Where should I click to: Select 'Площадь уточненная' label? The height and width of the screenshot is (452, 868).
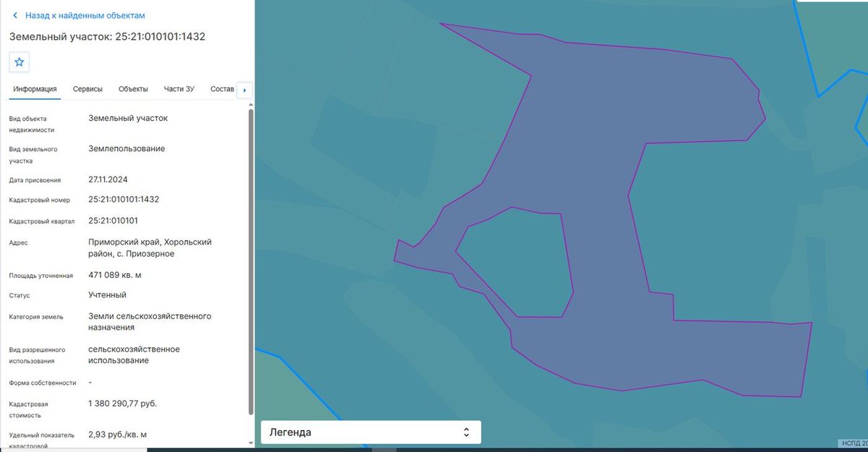[x=41, y=276]
